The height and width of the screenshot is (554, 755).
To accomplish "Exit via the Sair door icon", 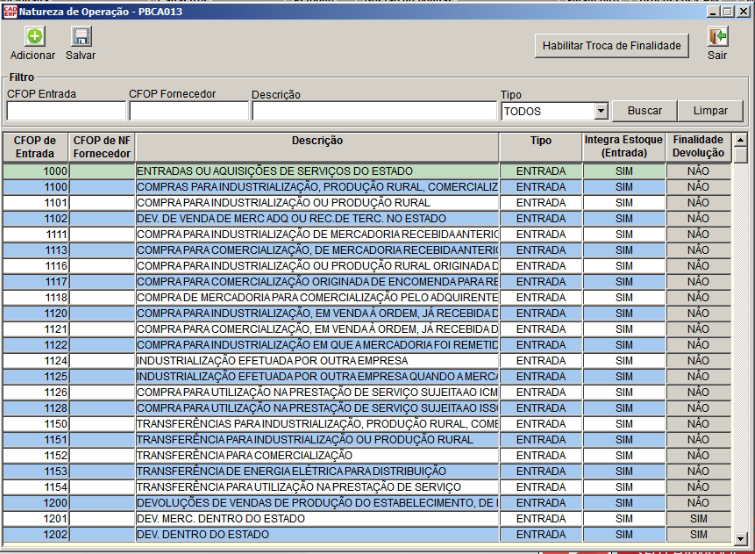I will click(x=717, y=36).
